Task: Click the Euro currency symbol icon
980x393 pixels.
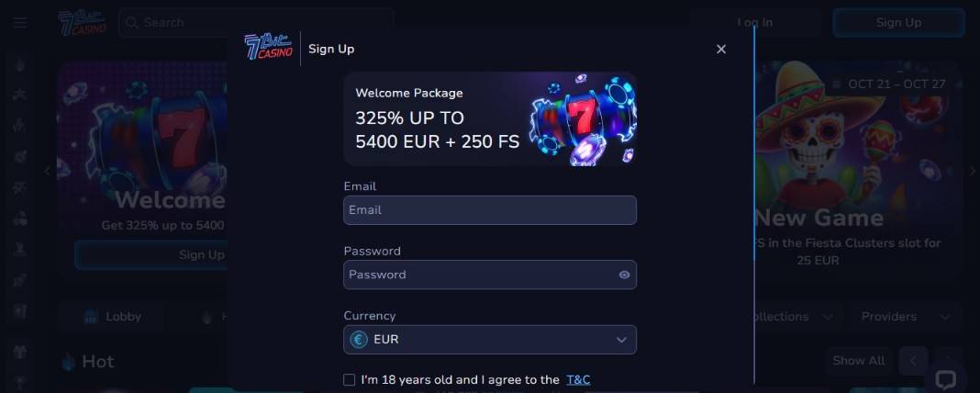Action: tap(359, 340)
